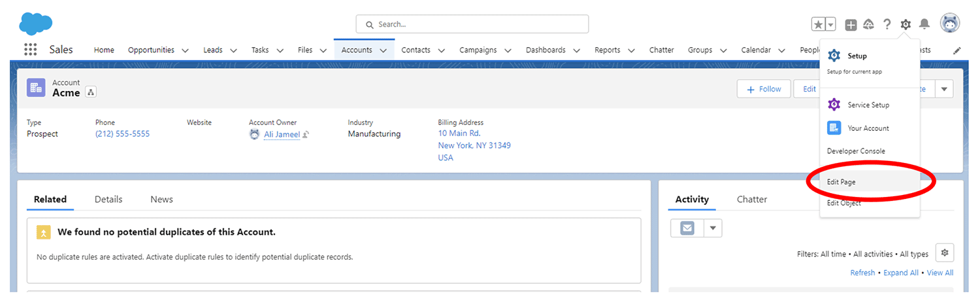The height and width of the screenshot is (299, 980).
Task: Click the duplicate warning icon in the Related panel
Action: [x=43, y=232]
